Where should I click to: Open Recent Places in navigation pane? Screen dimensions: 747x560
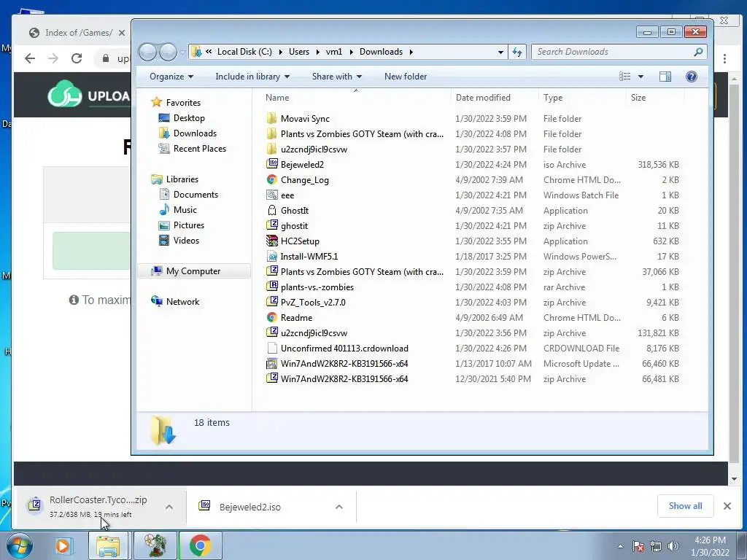click(200, 149)
